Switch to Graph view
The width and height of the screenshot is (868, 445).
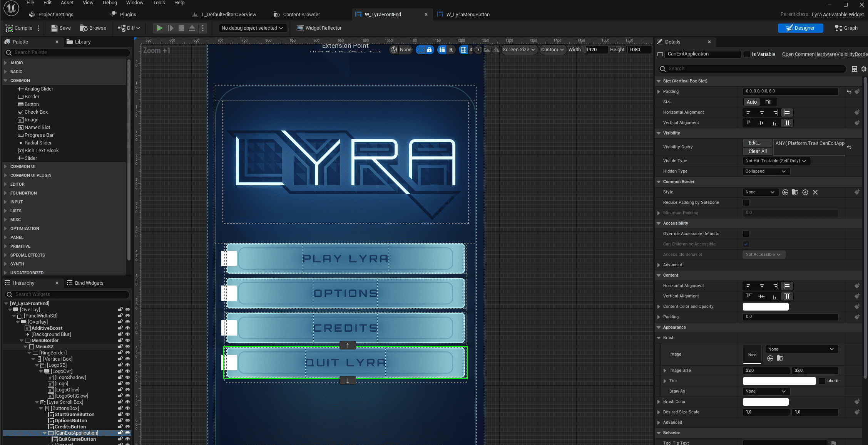coord(846,28)
